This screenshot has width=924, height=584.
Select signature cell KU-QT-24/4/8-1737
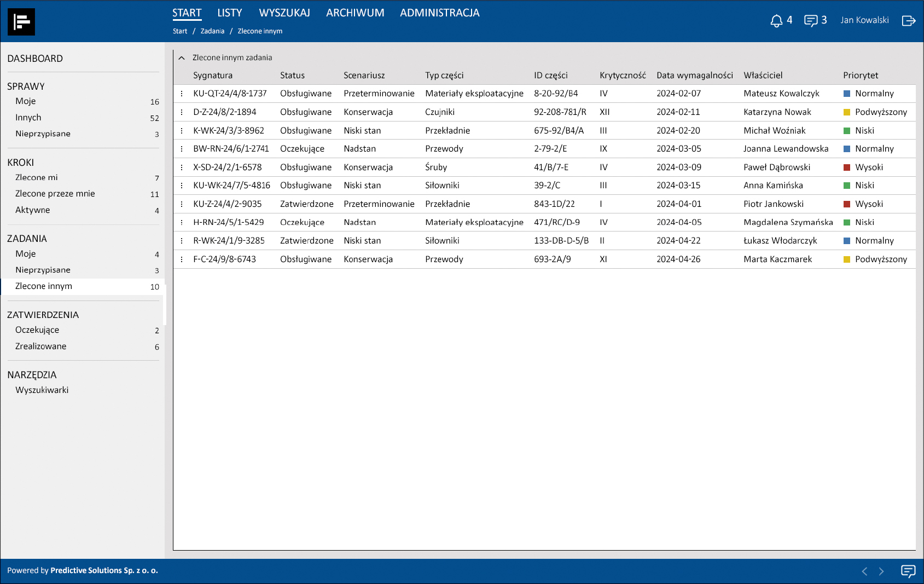tap(230, 94)
